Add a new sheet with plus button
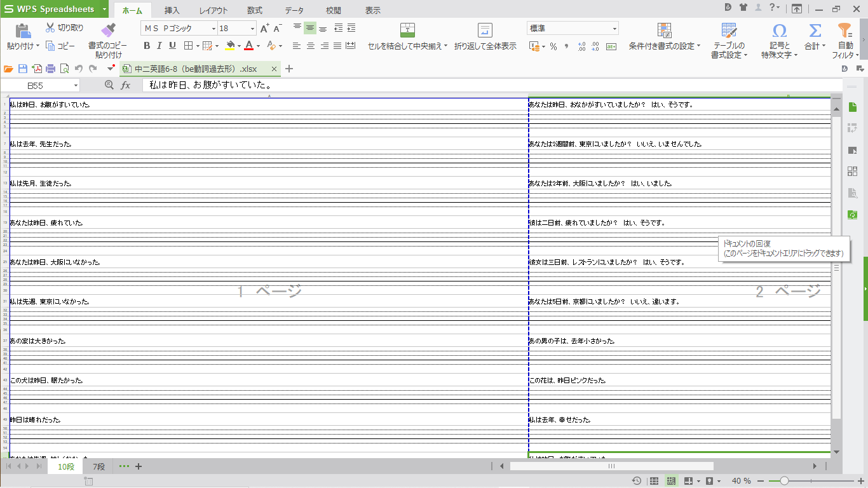 coord(139,467)
